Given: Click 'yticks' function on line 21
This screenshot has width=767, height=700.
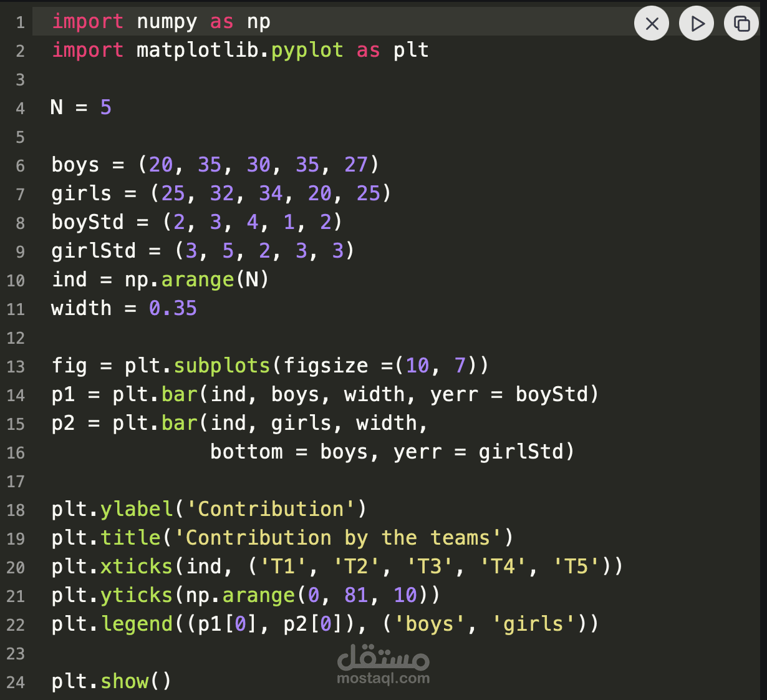Looking at the screenshot, I should [137, 596].
